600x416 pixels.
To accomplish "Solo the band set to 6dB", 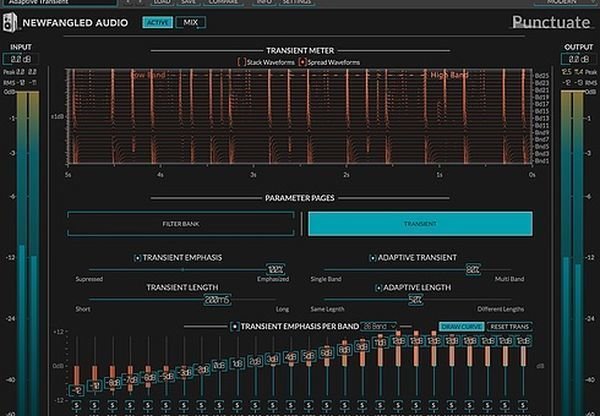I will [x=326, y=405].
